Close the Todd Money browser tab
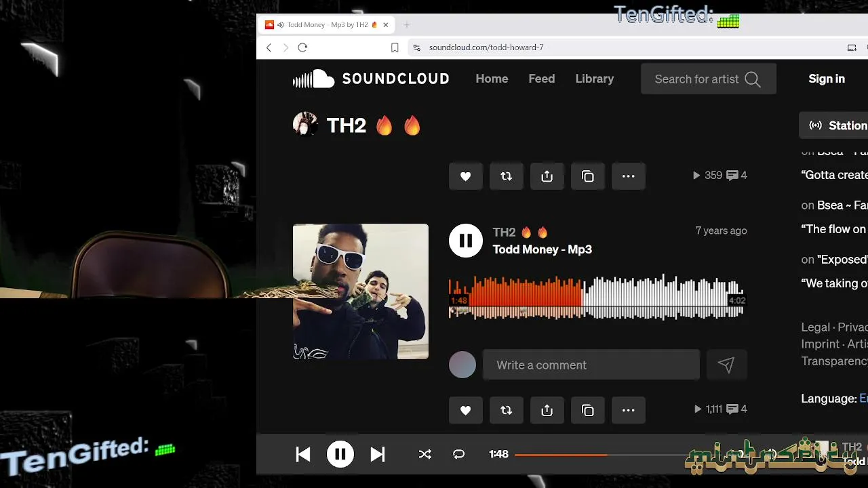The width and height of the screenshot is (868, 488). pos(386,25)
